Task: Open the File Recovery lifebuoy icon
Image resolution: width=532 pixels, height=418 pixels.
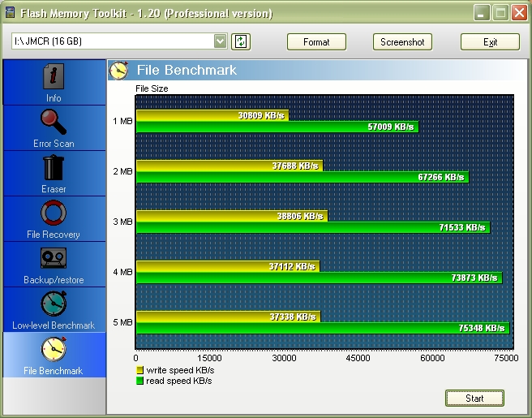Action: 54,213
